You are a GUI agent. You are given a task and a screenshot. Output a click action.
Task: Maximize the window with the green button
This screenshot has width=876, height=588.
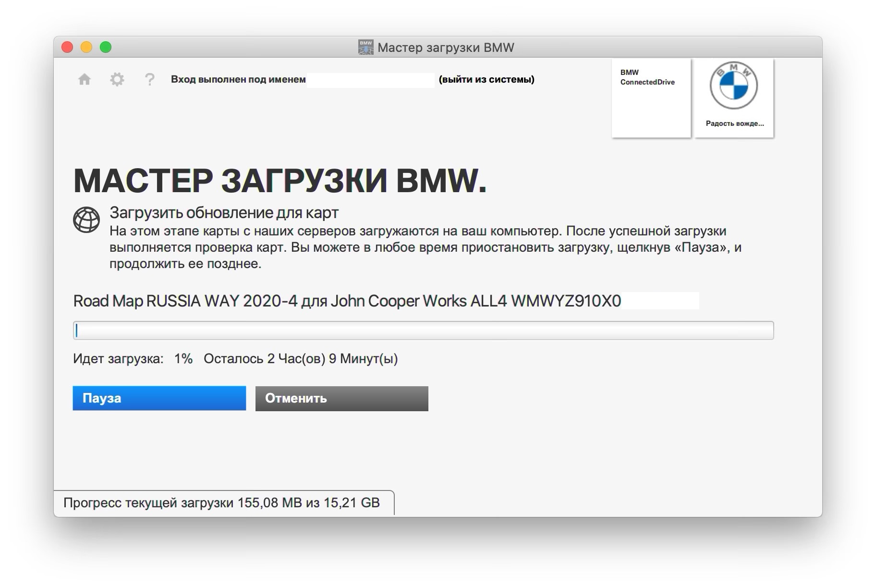[x=106, y=47]
